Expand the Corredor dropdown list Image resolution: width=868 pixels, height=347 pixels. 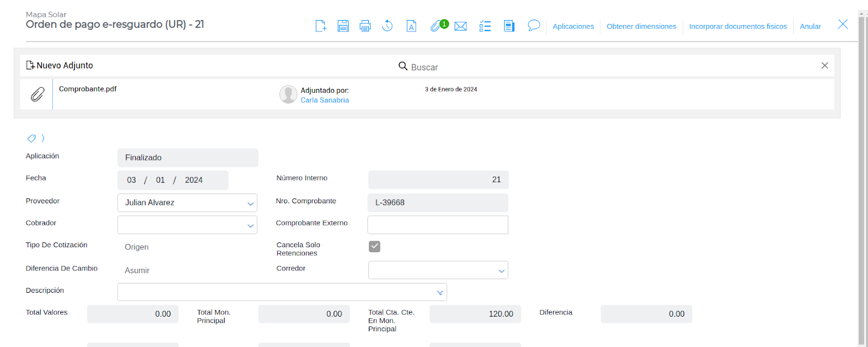[501, 271]
